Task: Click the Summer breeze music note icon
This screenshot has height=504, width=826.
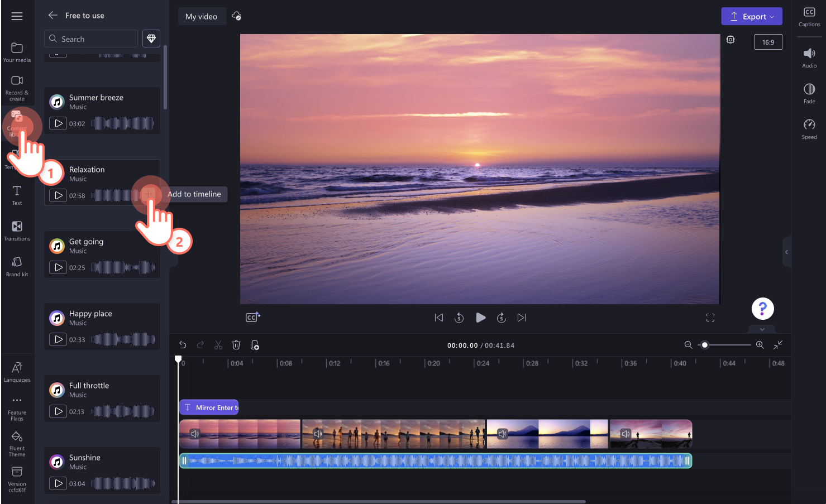Action: [57, 102]
